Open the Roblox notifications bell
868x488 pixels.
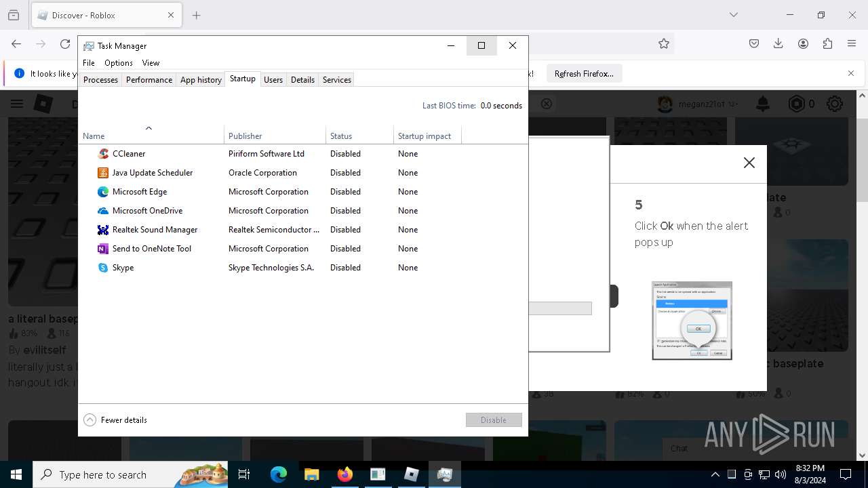[763, 104]
